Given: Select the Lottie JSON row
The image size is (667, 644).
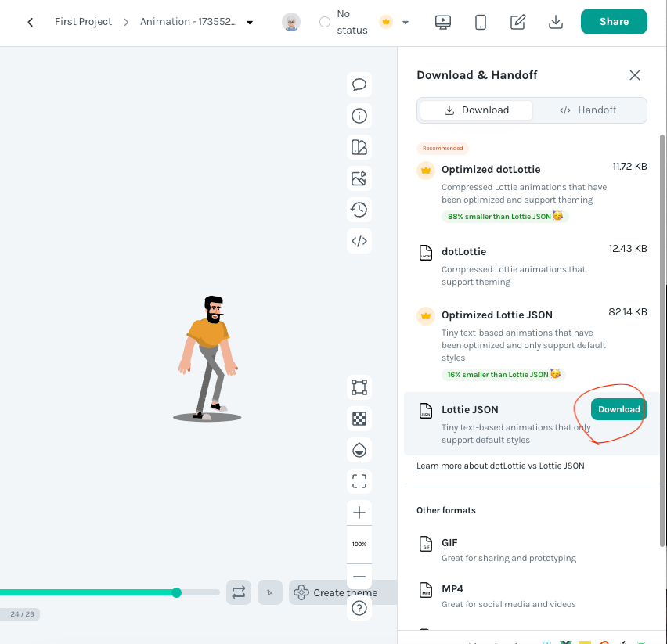Looking at the screenshot, I should click(x=532, y=424).
